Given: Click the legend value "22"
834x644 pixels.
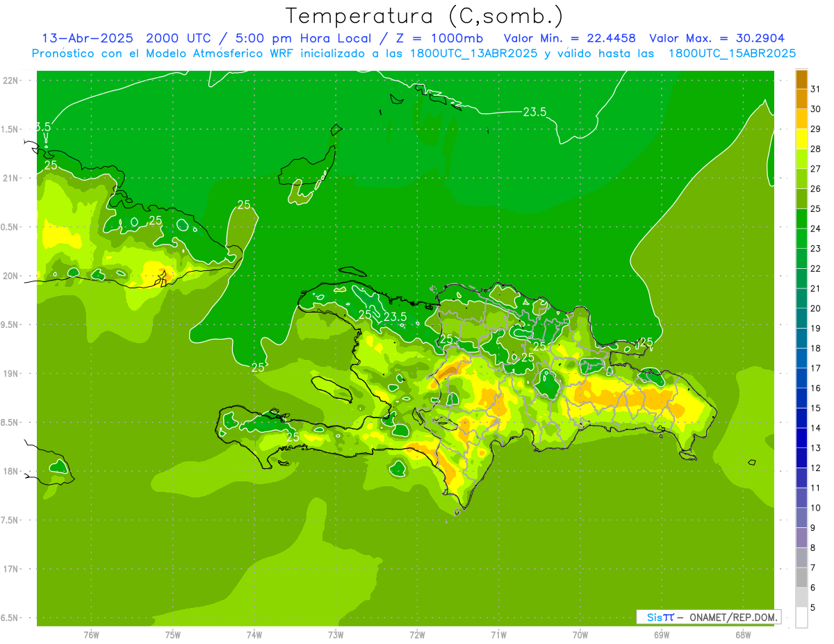Looking at the screenshot, I should click(815, 269).
